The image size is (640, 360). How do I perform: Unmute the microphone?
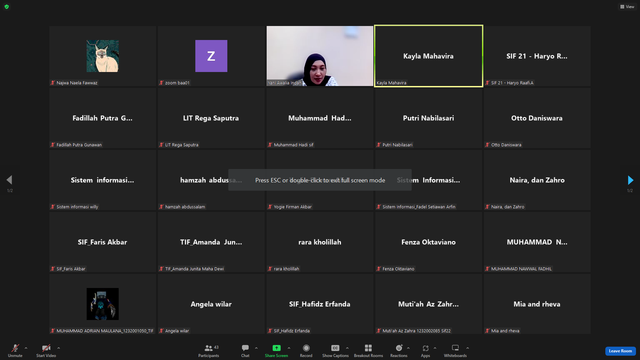(x=15, y=350)
